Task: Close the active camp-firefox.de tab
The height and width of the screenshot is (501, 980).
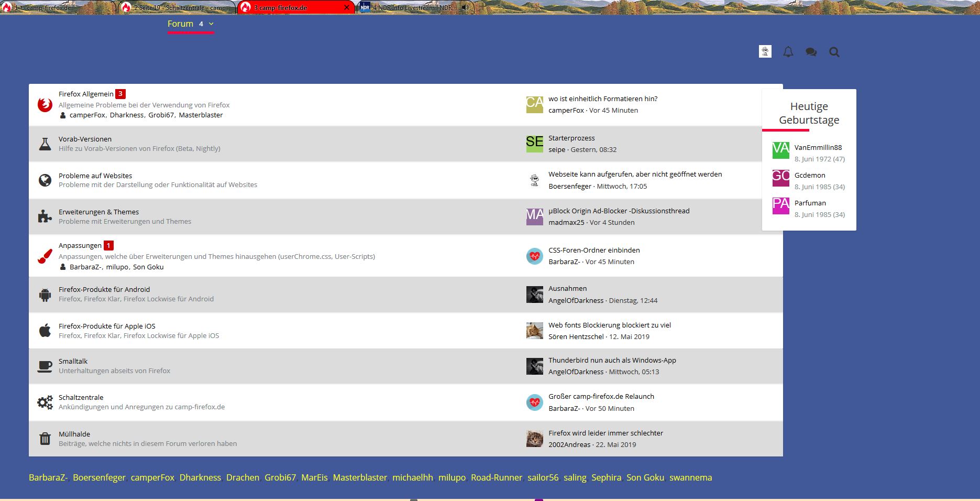Action: point(347,8)
